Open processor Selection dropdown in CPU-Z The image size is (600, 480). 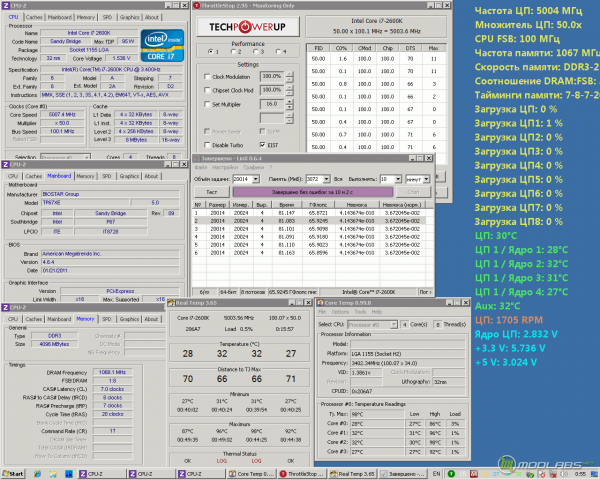tap(87, 157)
